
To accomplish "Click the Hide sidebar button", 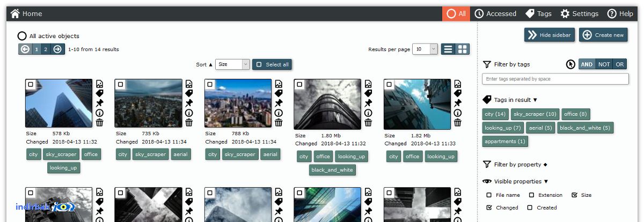I will (550, 35).
